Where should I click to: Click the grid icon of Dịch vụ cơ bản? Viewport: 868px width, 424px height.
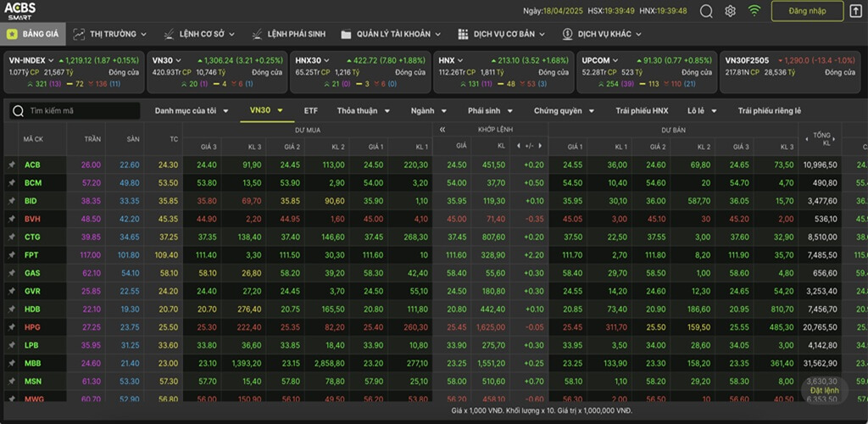tap(463, 34)
